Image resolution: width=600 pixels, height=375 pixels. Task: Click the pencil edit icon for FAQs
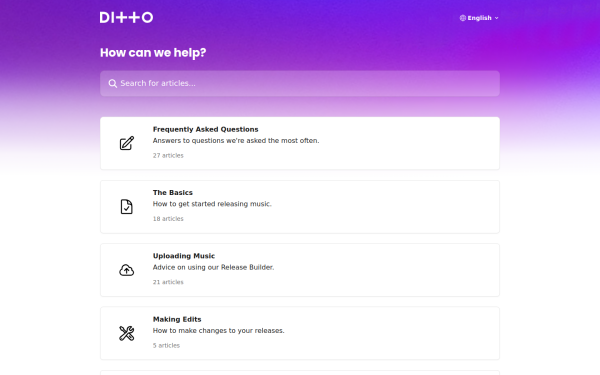(x=127, y=143)
